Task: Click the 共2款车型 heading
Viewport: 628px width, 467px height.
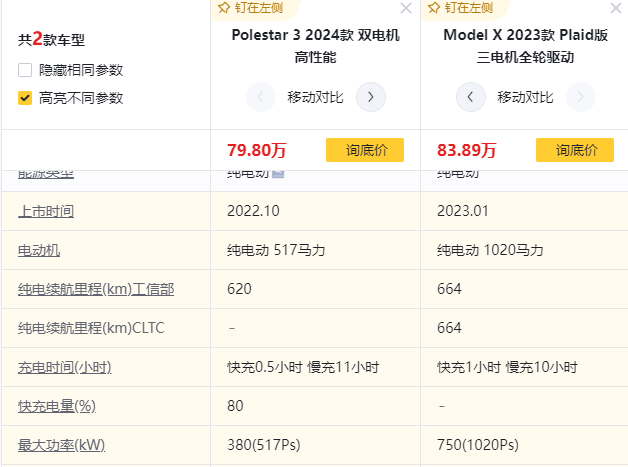Action: [51, 39]
